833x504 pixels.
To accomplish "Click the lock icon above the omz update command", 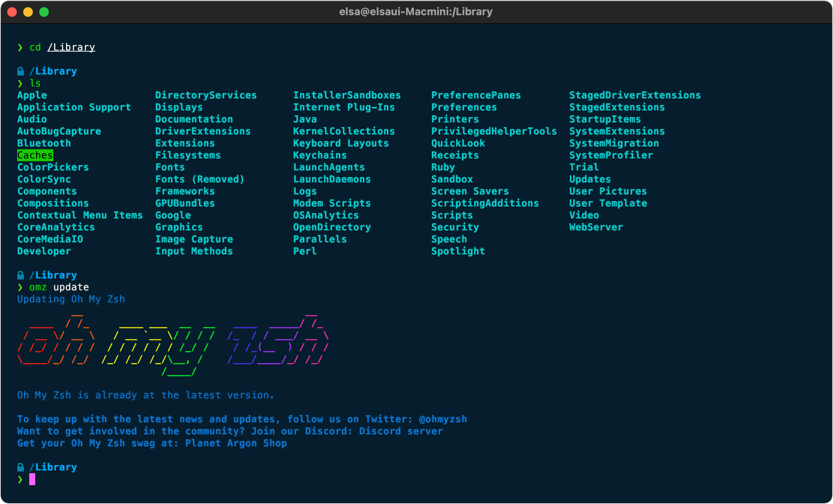I will (x=20, y=275).
